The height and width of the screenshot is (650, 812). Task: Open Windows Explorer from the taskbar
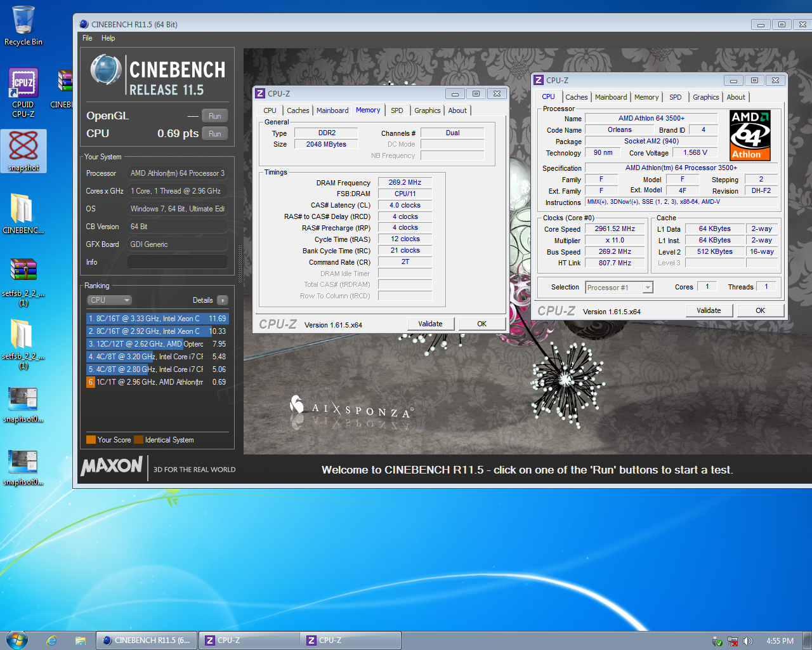(x=81, y=640)
